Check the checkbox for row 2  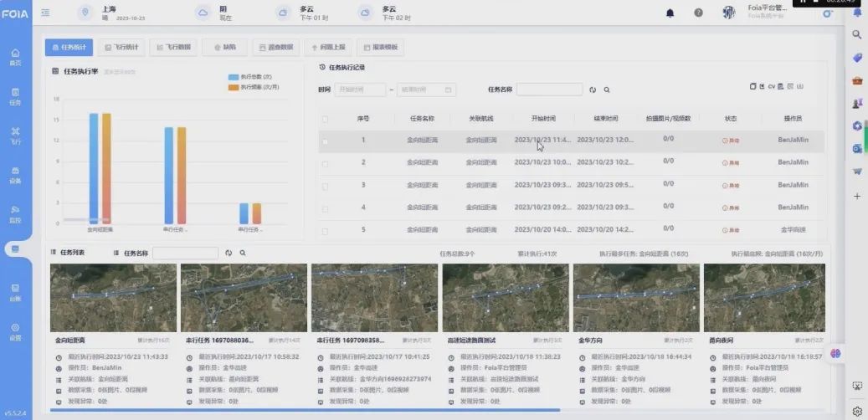click(325, 162)
